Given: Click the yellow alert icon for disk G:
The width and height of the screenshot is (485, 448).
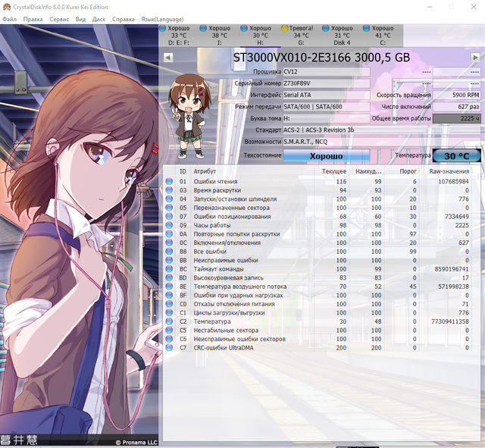Looking at the screenshot, I should pyautogui.click(x=285, y=28).
